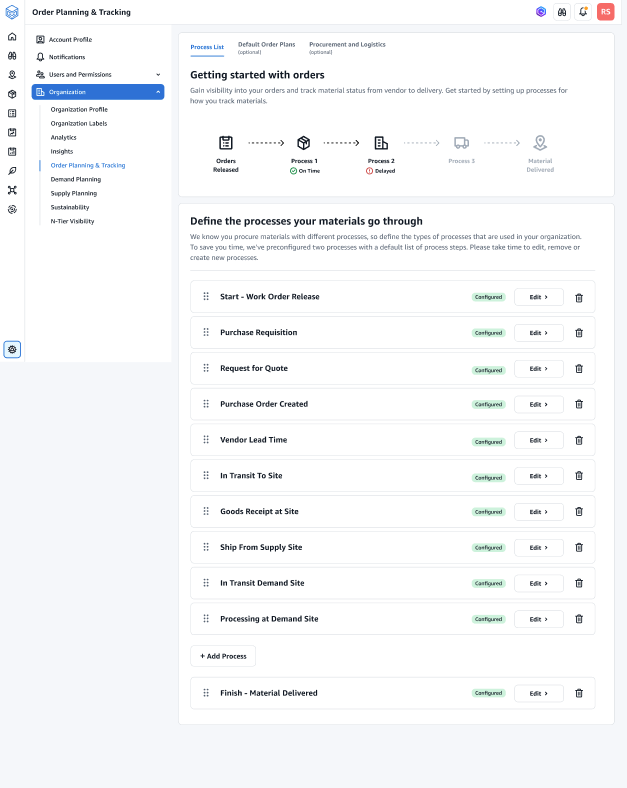Image resolution: width=627 pixels, height=788 pixels.
Task: Click trash icon for Vendor Lead Time
Action: coord(579,440)
